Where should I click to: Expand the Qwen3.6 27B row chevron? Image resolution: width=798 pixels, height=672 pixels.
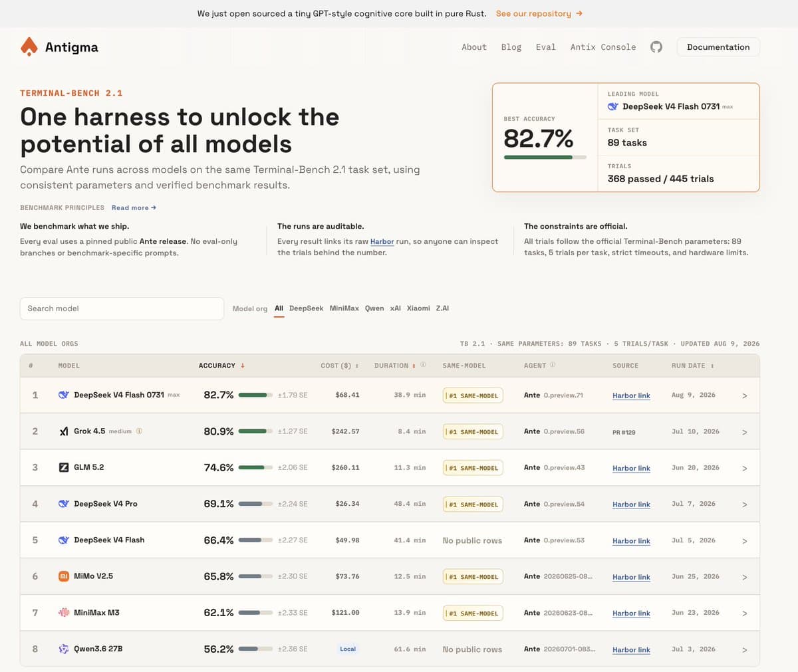tap(744, 649)
